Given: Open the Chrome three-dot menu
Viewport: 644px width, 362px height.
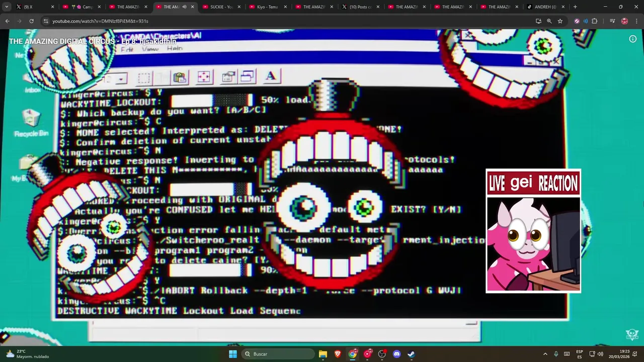Looking at the screenshot, I should coord(636,21).
